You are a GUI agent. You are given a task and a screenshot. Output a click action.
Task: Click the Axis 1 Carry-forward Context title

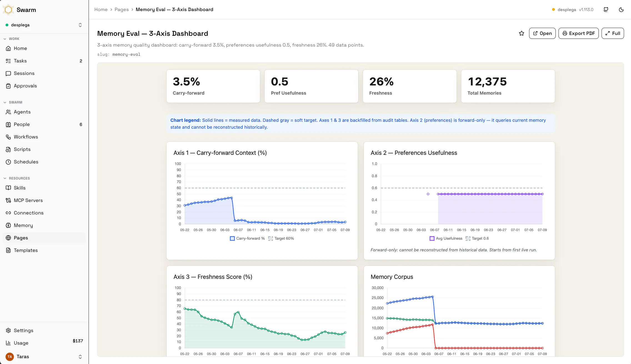[220, 153]
